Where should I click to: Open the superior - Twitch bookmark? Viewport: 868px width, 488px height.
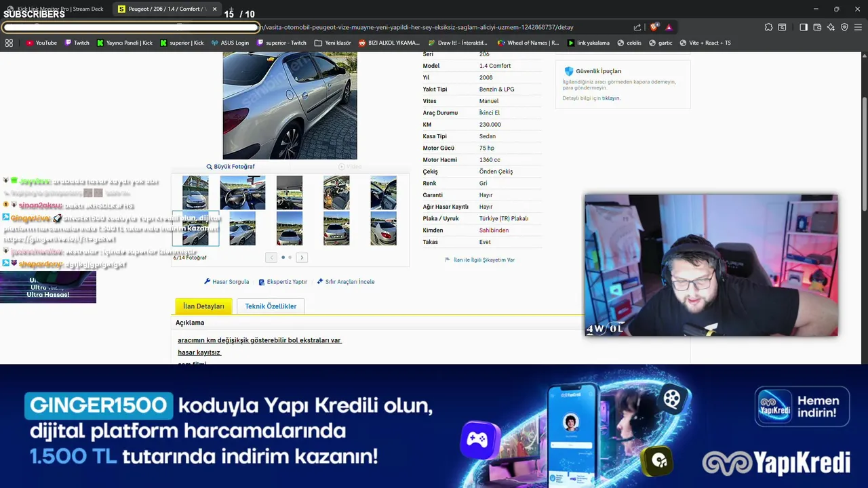tap(281, 43)
